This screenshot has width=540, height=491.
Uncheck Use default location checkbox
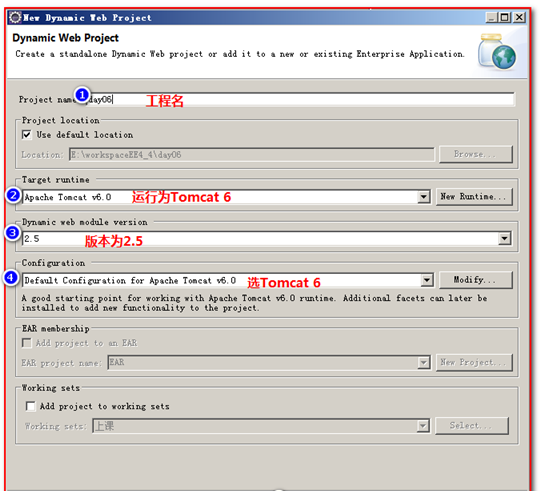coord(27,135)
